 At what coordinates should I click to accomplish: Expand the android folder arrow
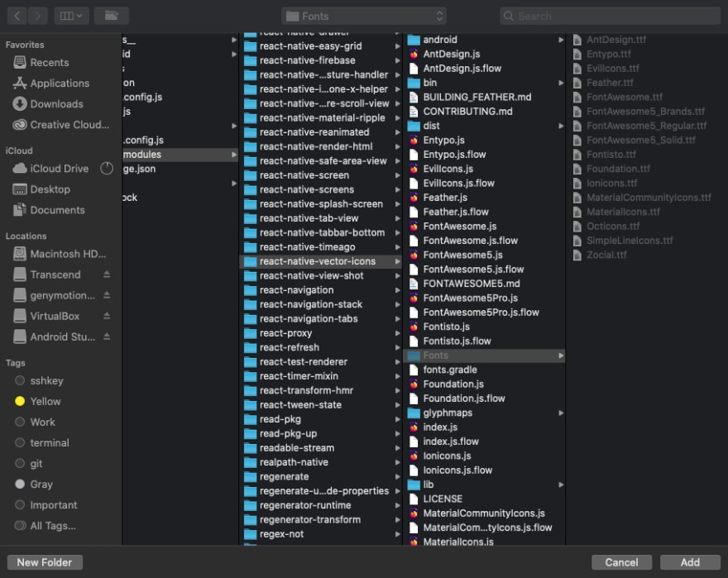pyautogui.click(x=561, y=40)
